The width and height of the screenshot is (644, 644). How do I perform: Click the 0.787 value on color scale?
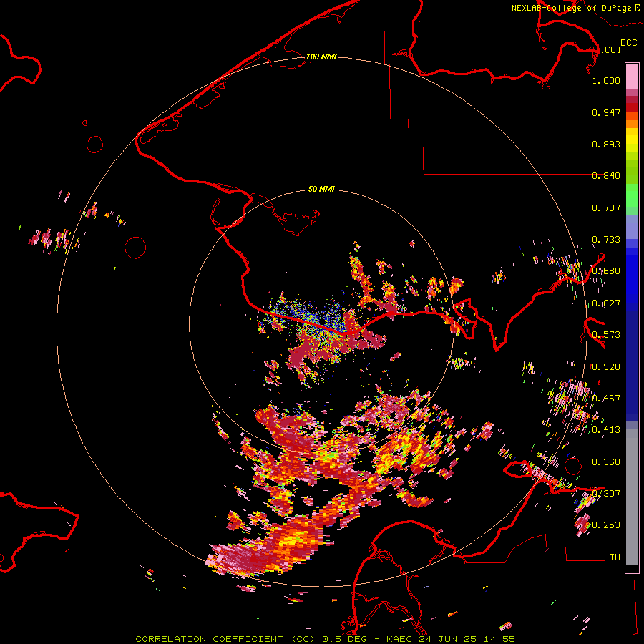[606, 208]
